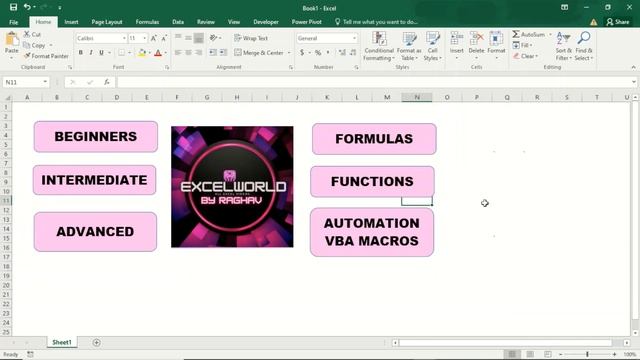Open the font name dropdown Calibri

[124, 38]
